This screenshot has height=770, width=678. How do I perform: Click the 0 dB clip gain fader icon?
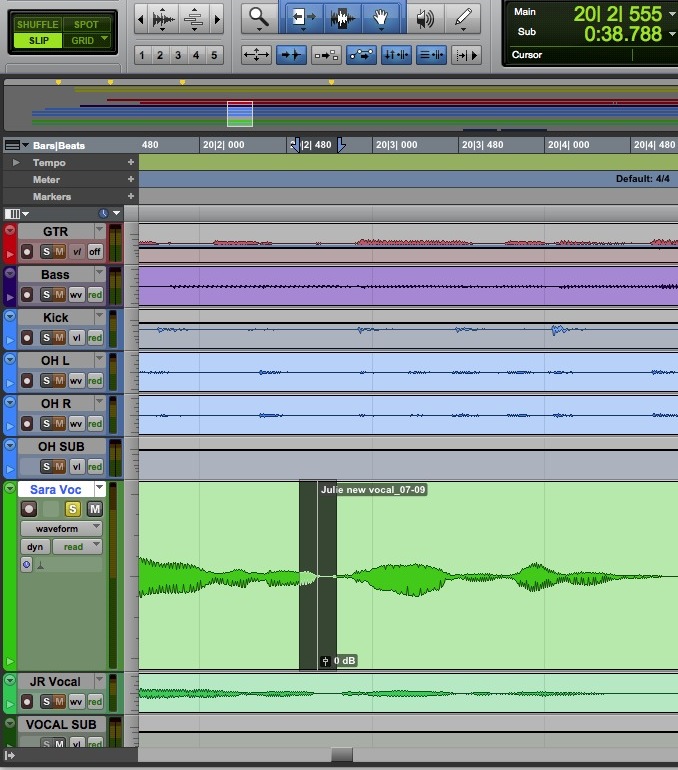point(325,661)
